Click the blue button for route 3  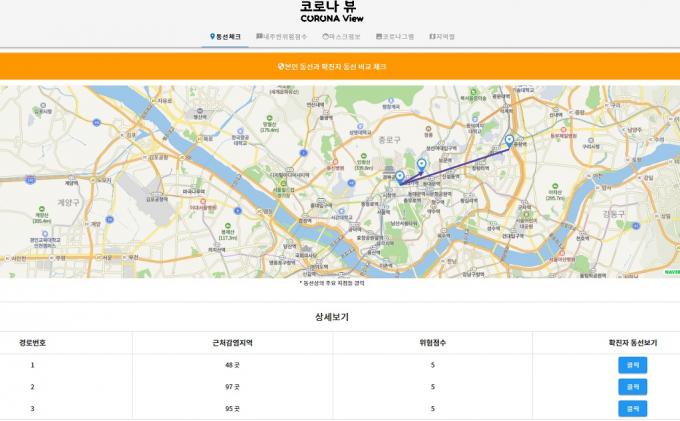tap(632, 408)
